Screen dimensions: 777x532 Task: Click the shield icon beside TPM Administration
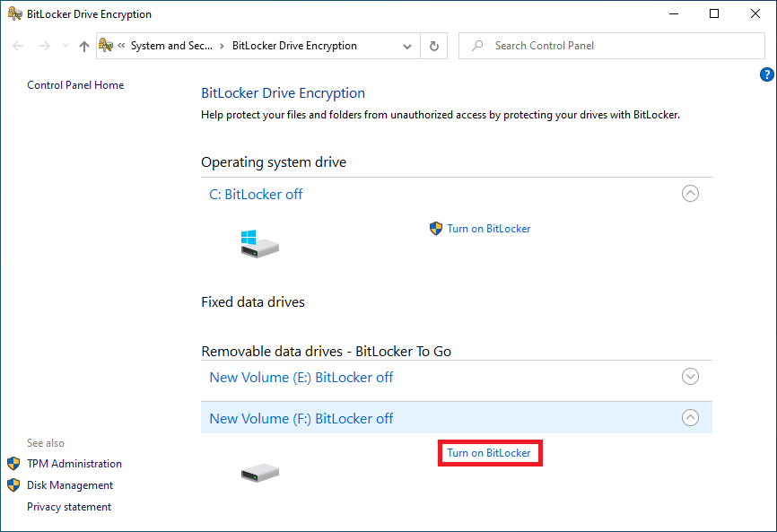point(13,464)
